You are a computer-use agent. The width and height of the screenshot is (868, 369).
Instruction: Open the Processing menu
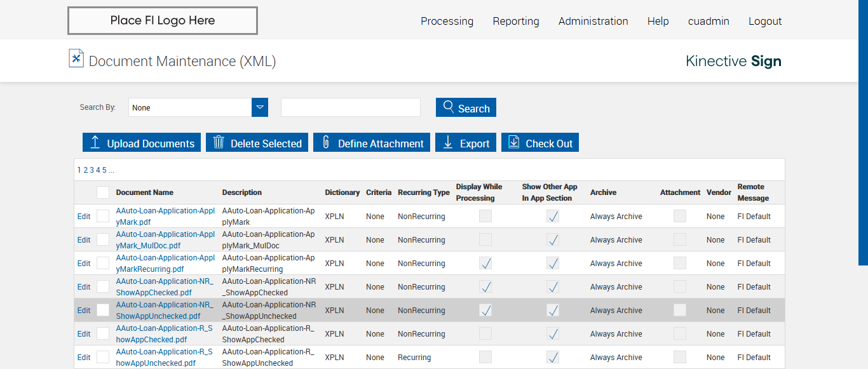(x=447, y=21)
